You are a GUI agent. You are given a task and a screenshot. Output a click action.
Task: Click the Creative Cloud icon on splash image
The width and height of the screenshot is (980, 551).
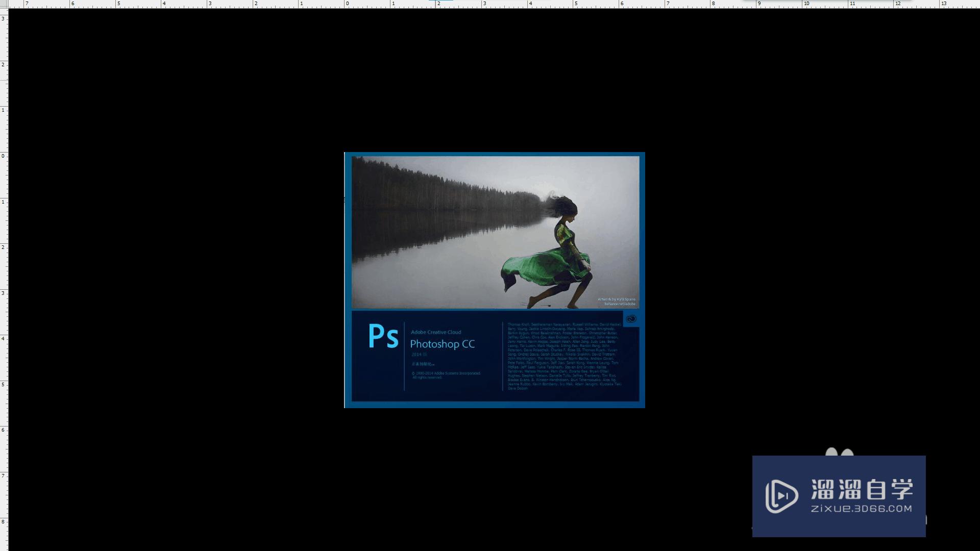(631, 319)
